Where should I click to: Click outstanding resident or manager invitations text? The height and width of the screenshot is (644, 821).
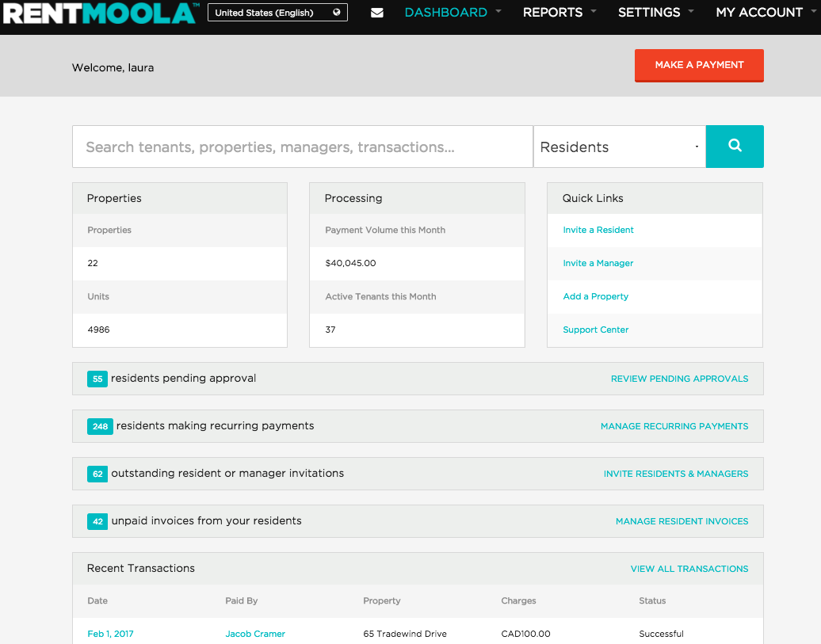click(x=227, y=474)
